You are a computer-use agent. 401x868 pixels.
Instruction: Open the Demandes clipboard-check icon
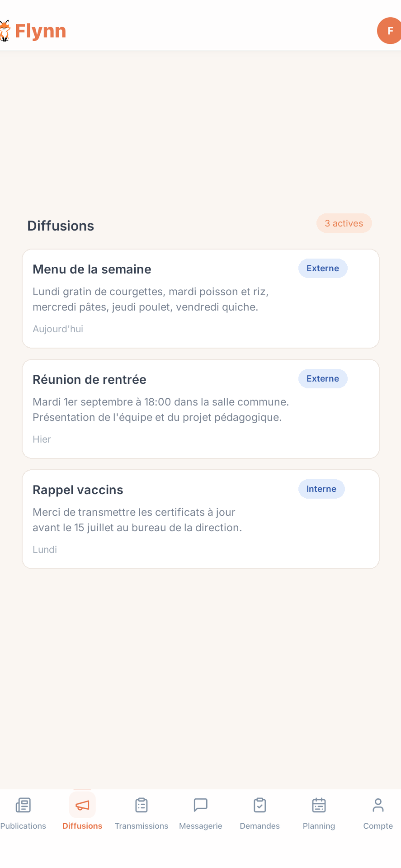coord(260,805)
